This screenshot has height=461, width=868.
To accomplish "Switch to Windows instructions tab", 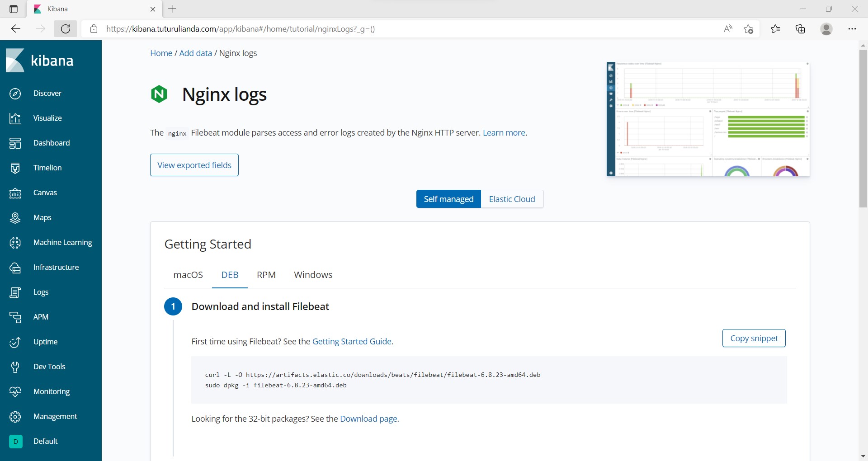I will tap(313, 275).
